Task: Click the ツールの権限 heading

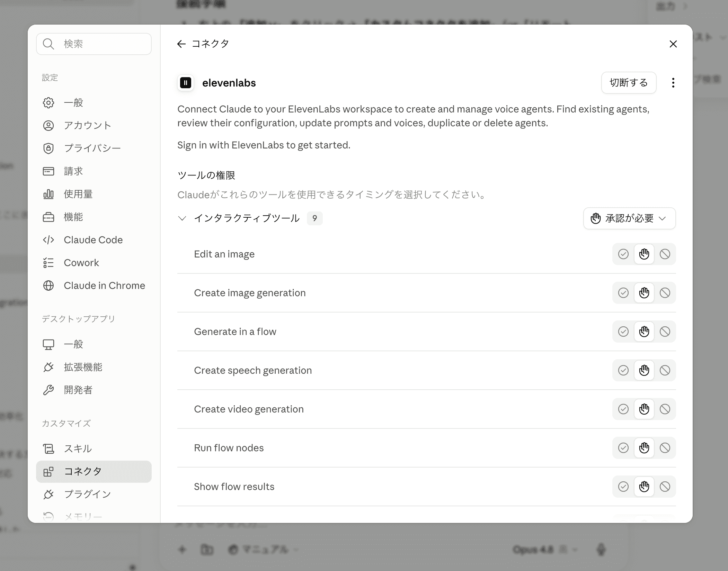Action: coord(206,175)
